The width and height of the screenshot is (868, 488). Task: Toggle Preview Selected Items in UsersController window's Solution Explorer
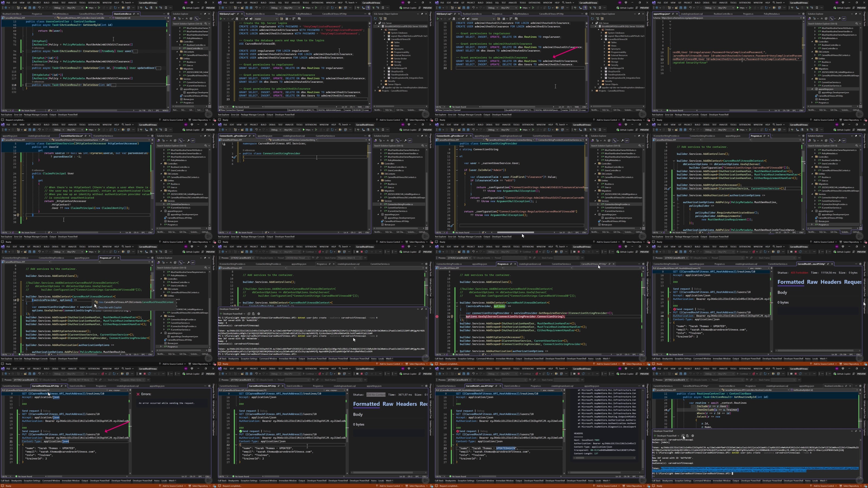[x=197, y=18]
